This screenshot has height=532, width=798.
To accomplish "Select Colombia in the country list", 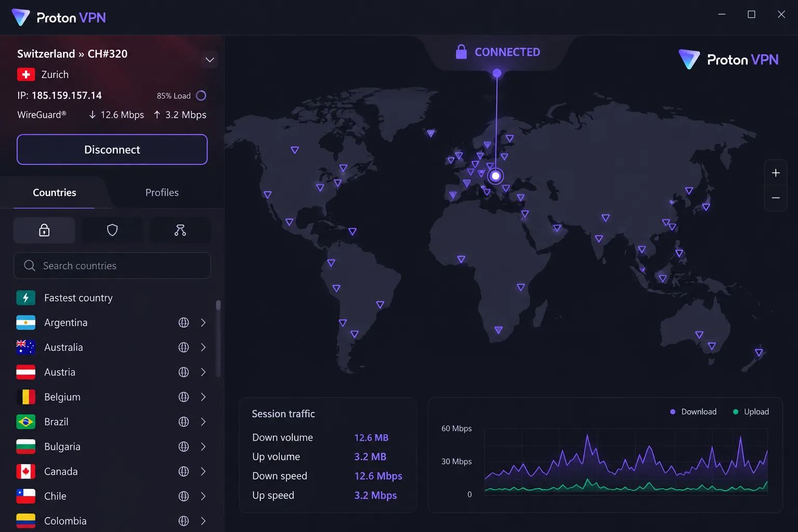I will [x=112, y=521].
